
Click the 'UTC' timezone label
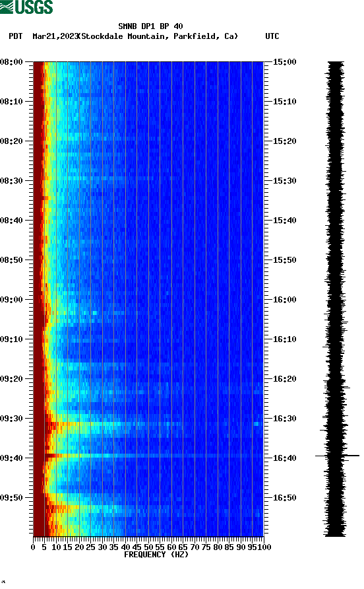(272, 36)
